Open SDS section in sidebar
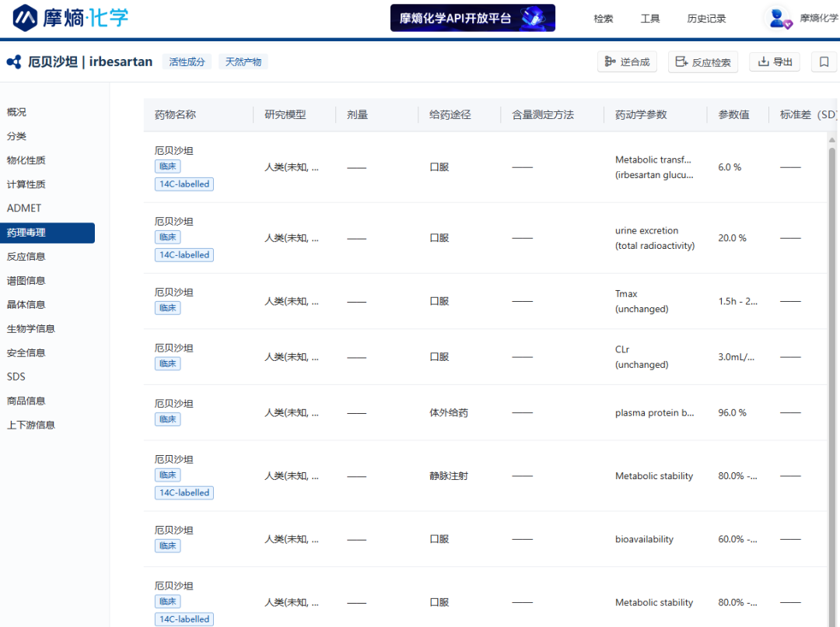 click(x=16, y=377)
